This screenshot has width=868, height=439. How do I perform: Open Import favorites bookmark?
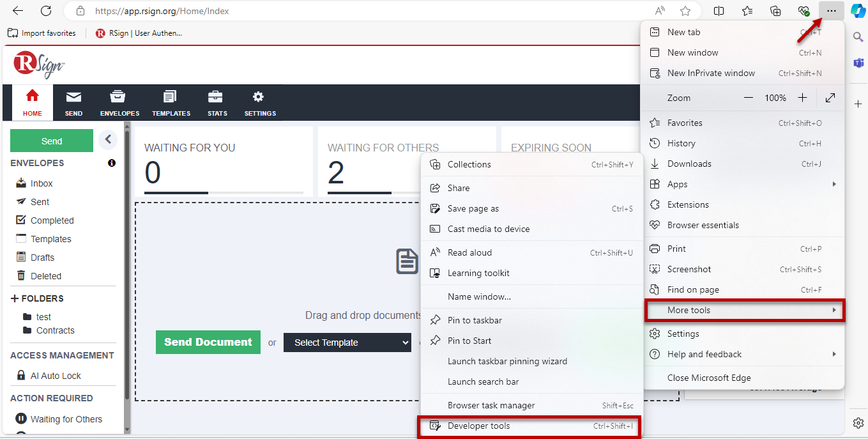click(42, 33)
